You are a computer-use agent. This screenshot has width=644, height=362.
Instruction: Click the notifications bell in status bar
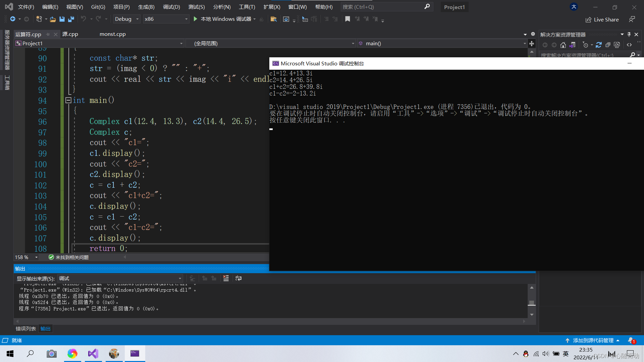(632, 341)
